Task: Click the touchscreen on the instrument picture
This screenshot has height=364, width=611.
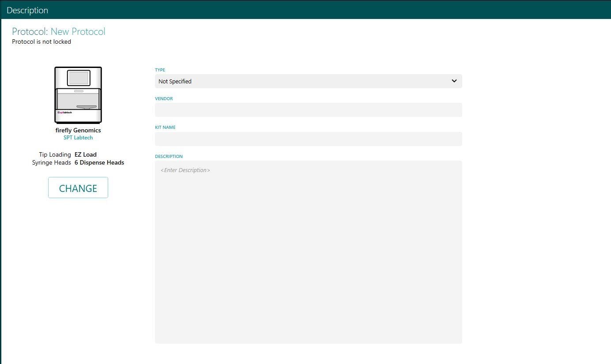Action: (79, 78)
